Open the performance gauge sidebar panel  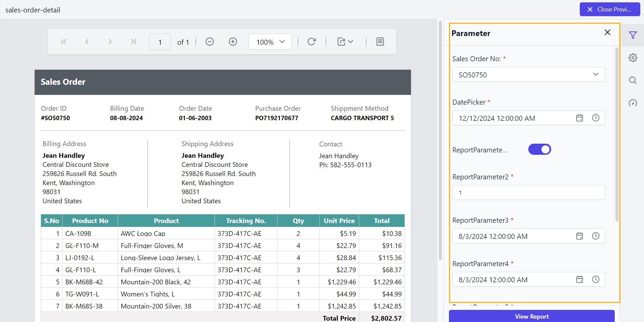(633, 103)
